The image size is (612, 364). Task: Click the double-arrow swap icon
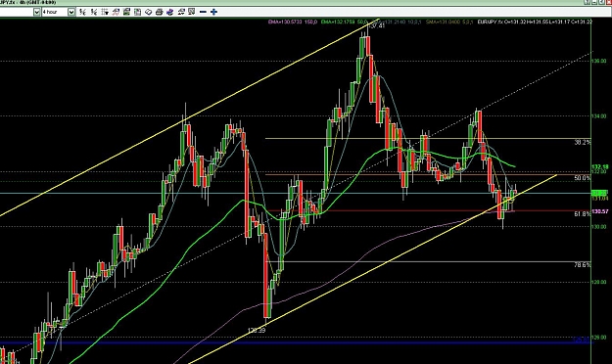click(181, 12)
